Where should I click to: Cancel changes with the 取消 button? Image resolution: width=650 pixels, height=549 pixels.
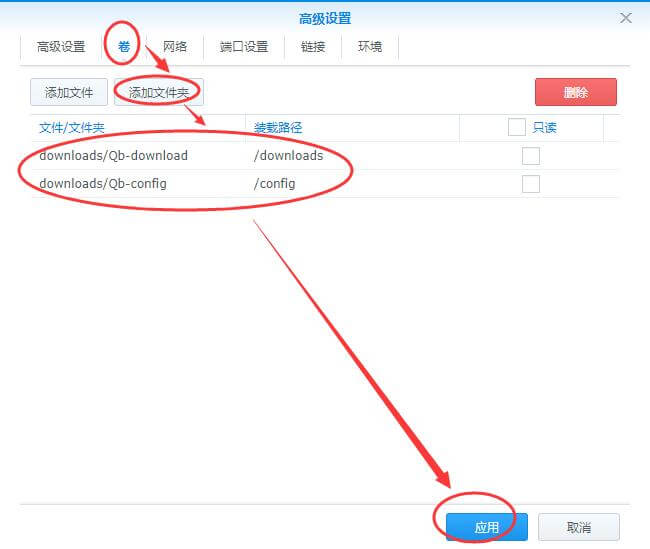coord(578,527)
